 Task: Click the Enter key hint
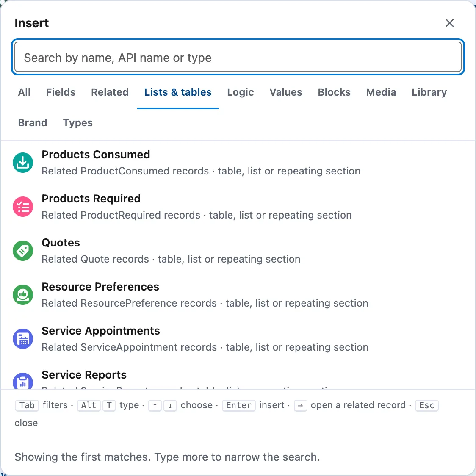(x=239, y=406)
